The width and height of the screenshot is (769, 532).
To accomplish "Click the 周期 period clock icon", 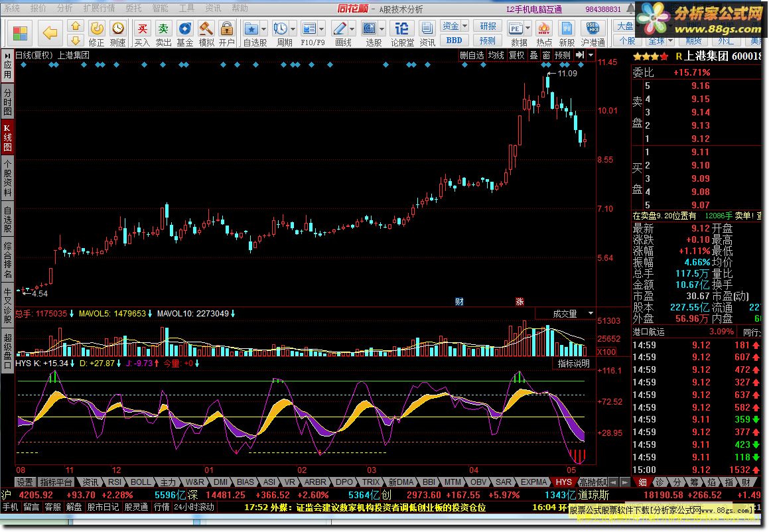I will pyautogui.click(x=280, y=29).
